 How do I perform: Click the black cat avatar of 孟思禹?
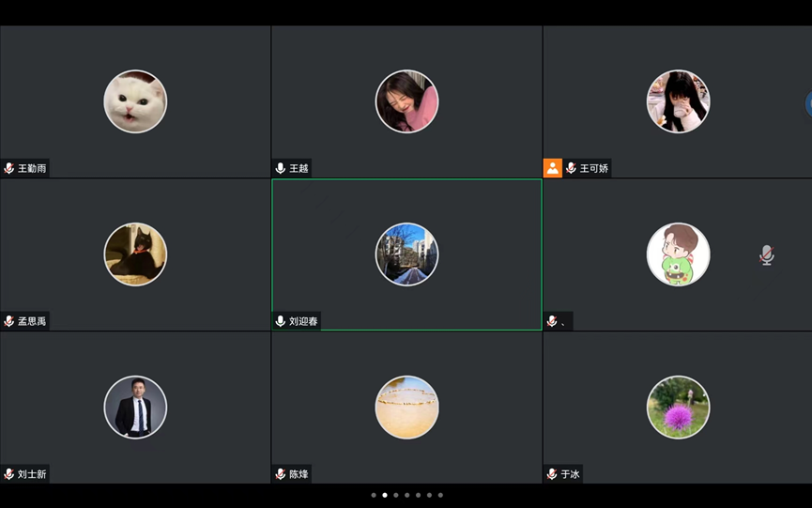coord(135,254)
